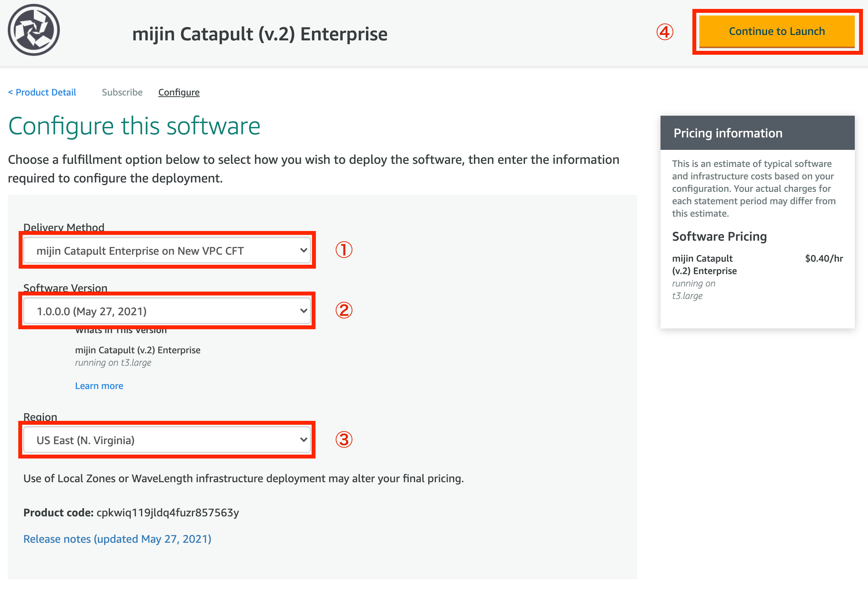The width and height of the screenshot is (868, 594).
Task: Open Release notes updated May 27, 2021
Action: (117, 539)
